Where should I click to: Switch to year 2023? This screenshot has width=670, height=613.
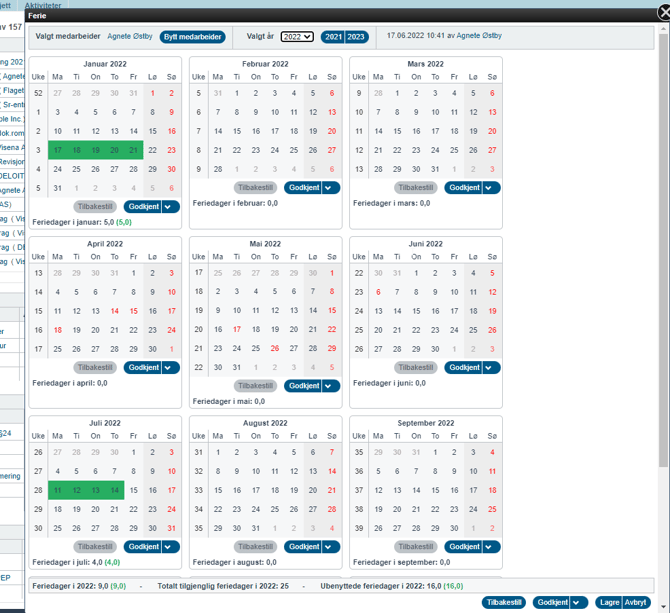click(356, 37)
